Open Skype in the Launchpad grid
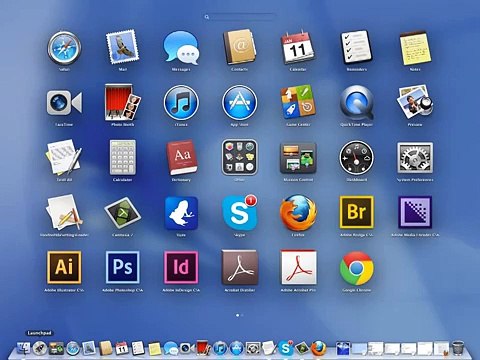Viewport: 480px width, 360px height. (x=239, y=213)
